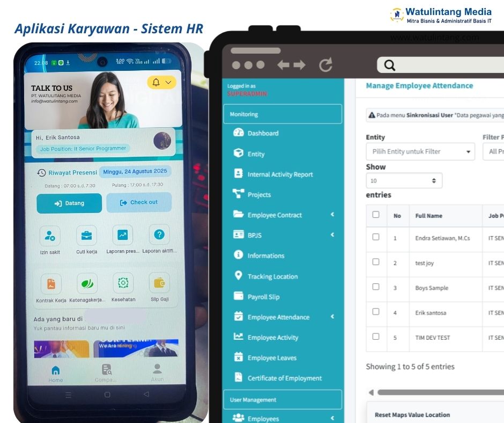The image size is (504, 423).
Task: Click the Internal Activity Report icon
Action: pyautogui.click(x=239, y=173)
